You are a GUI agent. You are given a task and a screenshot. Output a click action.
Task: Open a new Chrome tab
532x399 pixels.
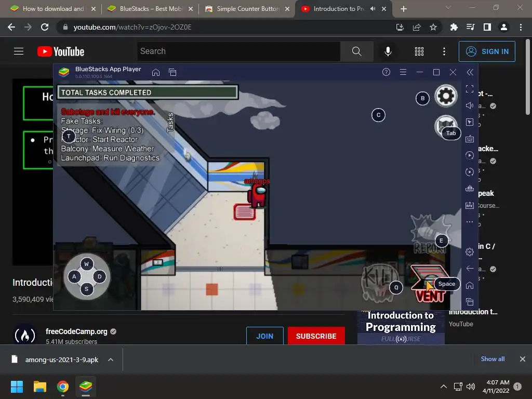[x=403, y=9]
